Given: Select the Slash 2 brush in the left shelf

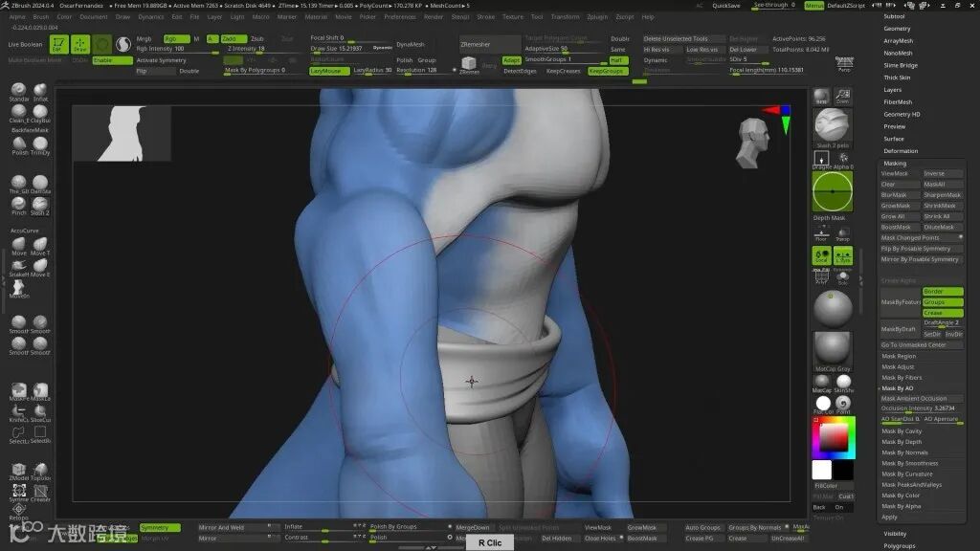Looking at the screenshot, I should [x=40, y=205].
